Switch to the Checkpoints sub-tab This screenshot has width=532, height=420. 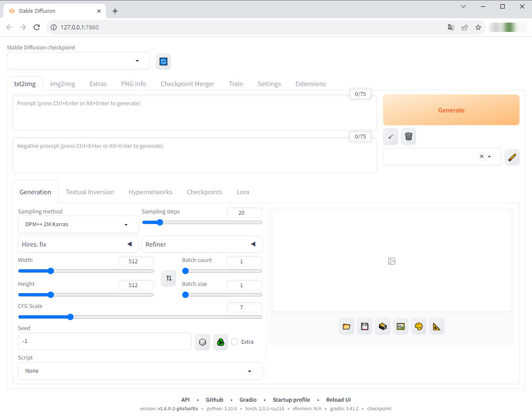[x=205, y=192]
